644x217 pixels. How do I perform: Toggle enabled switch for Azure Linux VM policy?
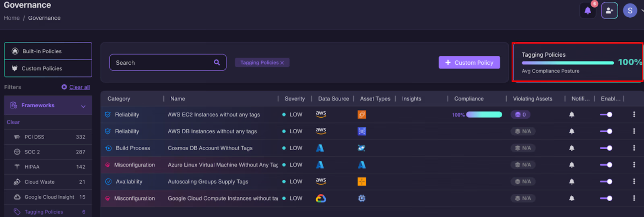click(x=606, y=165)
